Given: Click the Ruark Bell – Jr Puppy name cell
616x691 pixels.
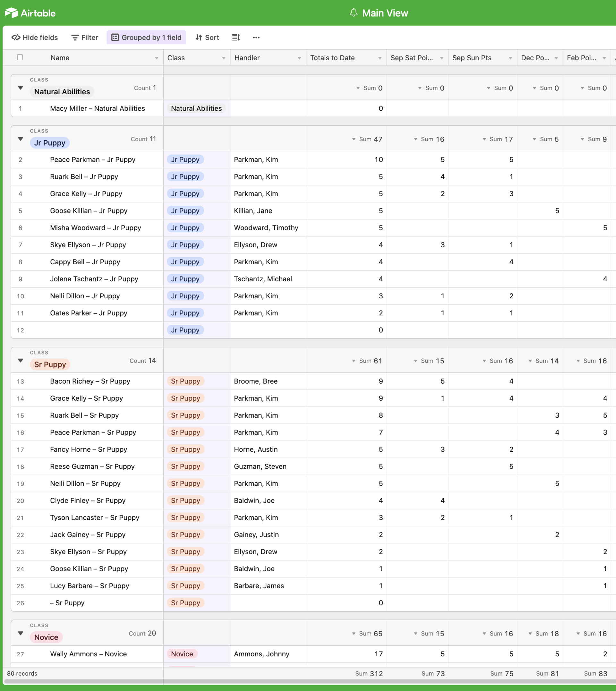Looking at the screenshot, I should coord(84,177).
